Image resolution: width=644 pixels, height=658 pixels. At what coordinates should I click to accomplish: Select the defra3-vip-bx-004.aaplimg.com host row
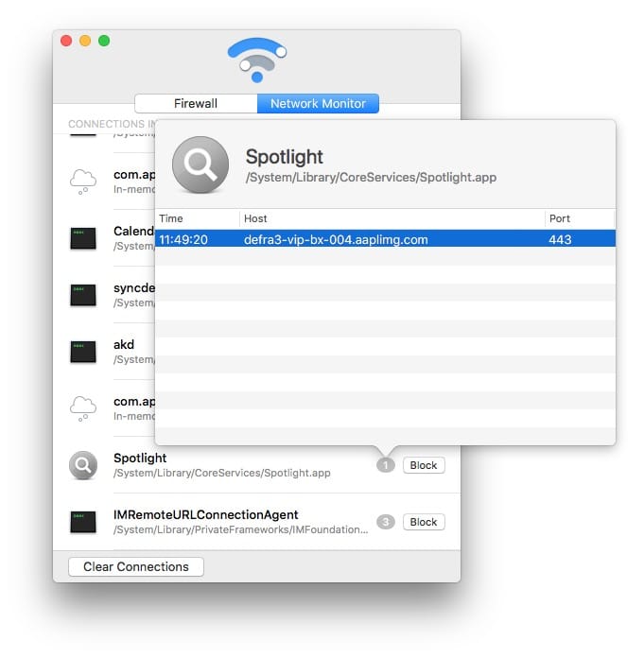pos(385,239)
